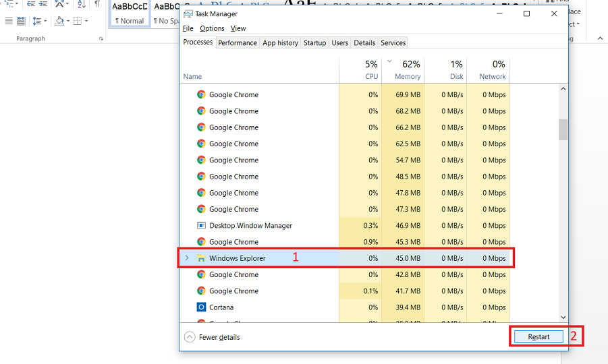Open the Options menu in Task Manager
This screenshot has height=364, width=608.
tap(212, 29)
